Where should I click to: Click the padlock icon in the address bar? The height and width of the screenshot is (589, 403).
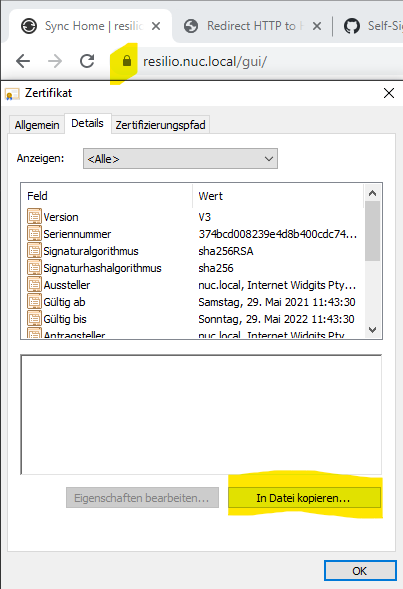[127, 61]
